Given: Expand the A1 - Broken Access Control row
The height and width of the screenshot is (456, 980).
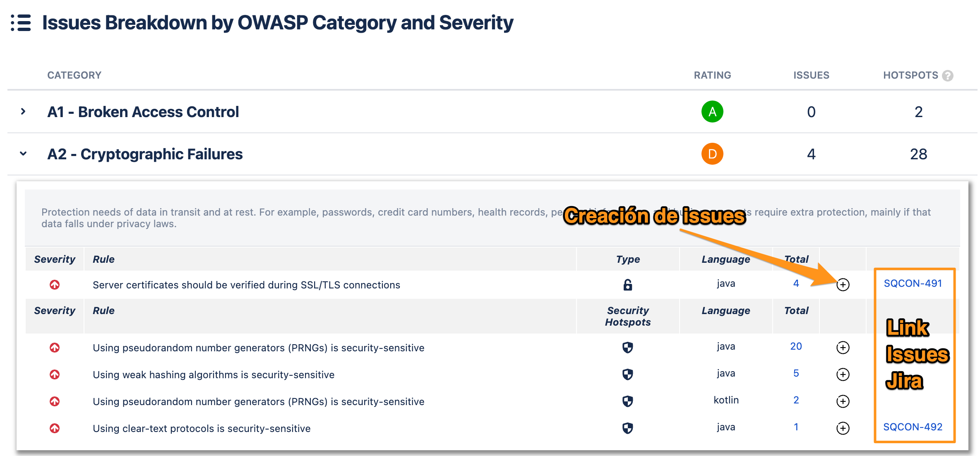Looking at the screenshot, I should click(x=23, y=112).
